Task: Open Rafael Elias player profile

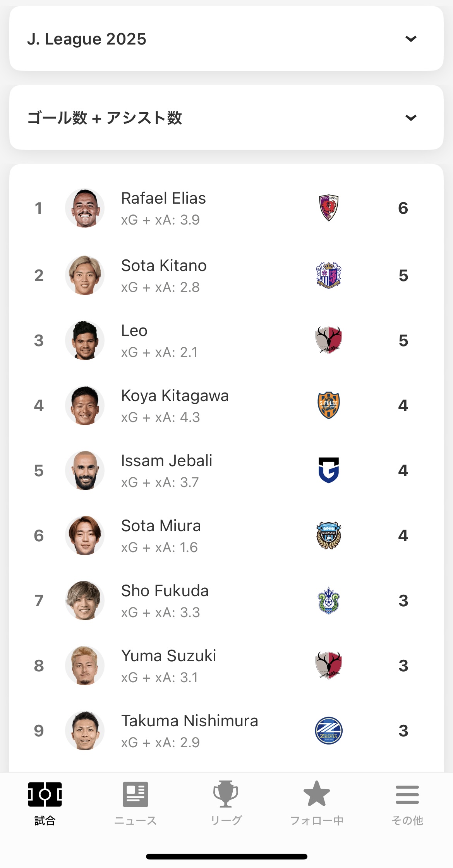Action: point(226,208)
